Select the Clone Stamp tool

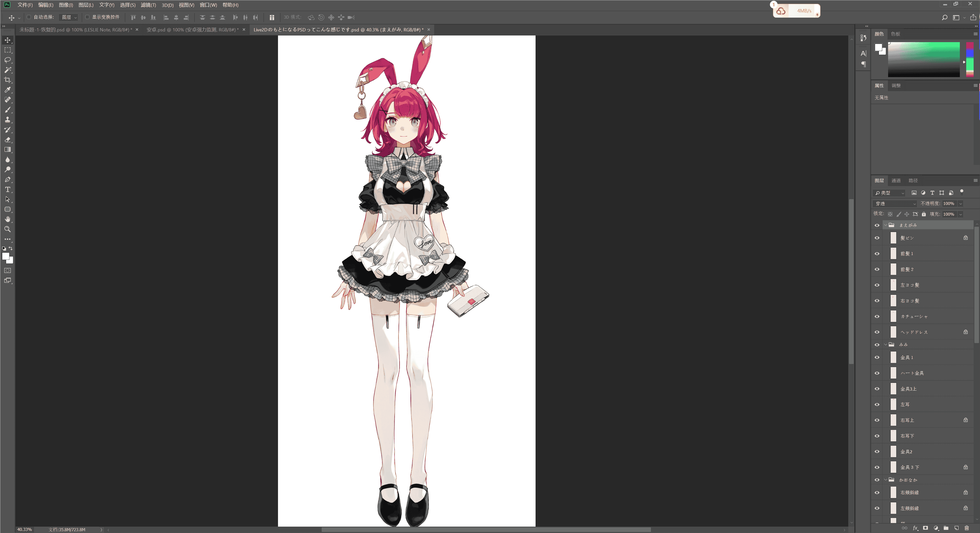[8, 119]
